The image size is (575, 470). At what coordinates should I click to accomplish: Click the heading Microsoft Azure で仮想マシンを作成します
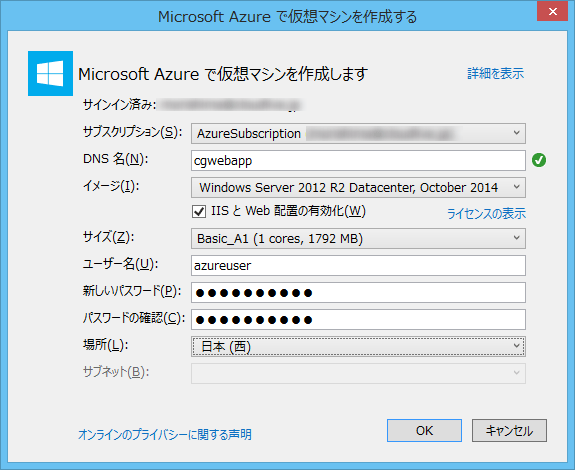click(x=223, y=74)
